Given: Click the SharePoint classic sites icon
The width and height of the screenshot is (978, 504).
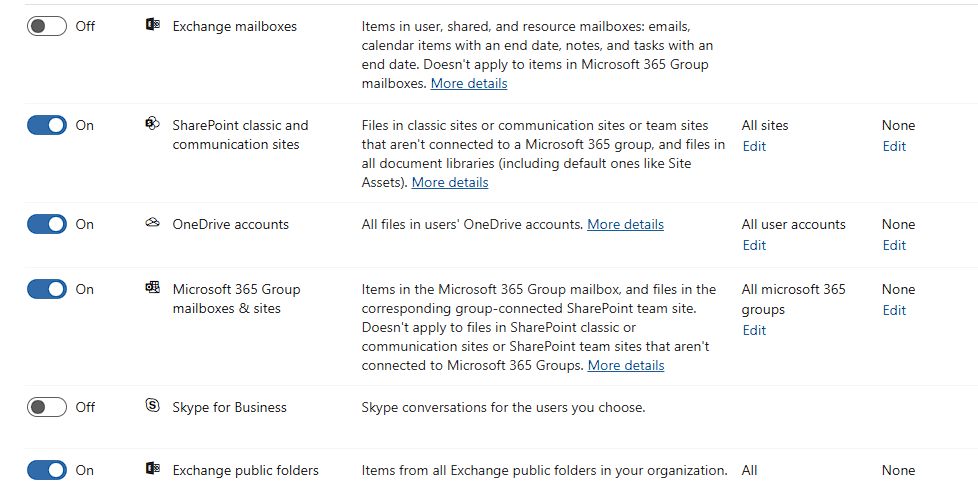Looking at the screenshot, I should [153, 123].
